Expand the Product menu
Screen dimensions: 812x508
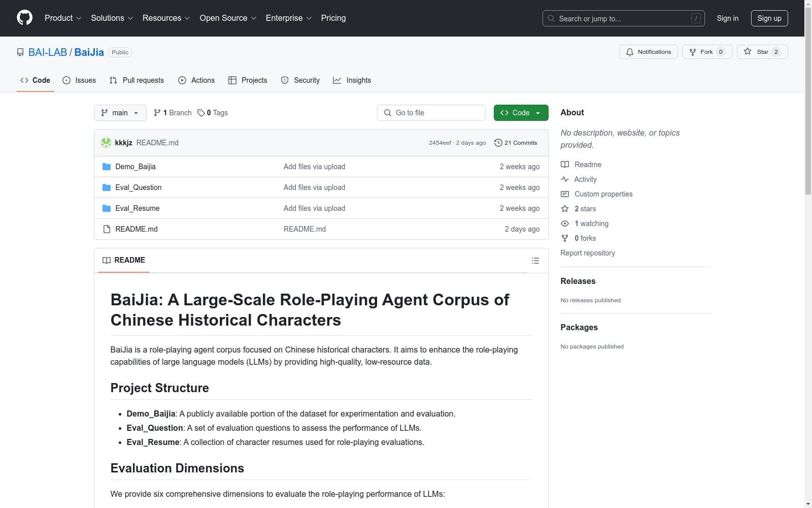pos(63,18)
